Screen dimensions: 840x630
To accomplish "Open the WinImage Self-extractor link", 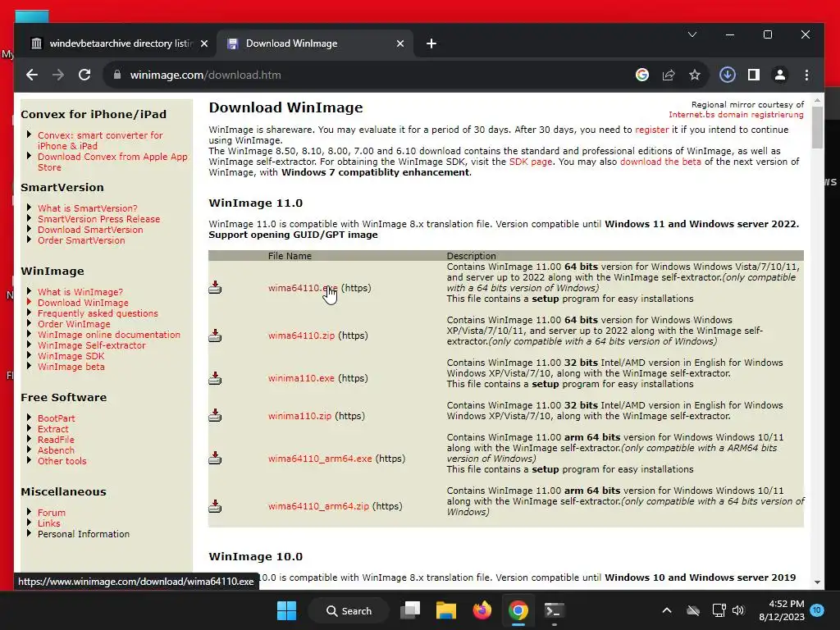I will (x=92, y=345).
